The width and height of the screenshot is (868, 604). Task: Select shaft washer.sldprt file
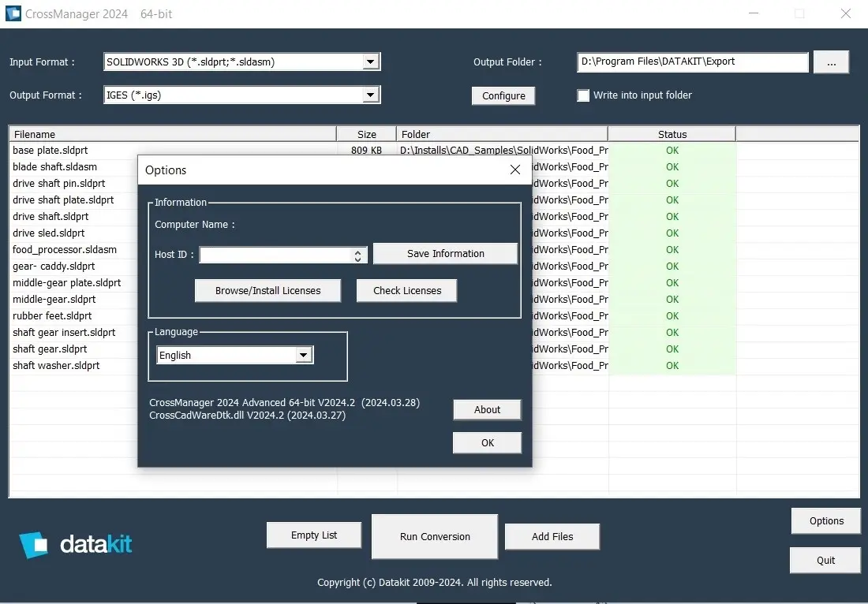pos(56,366)
